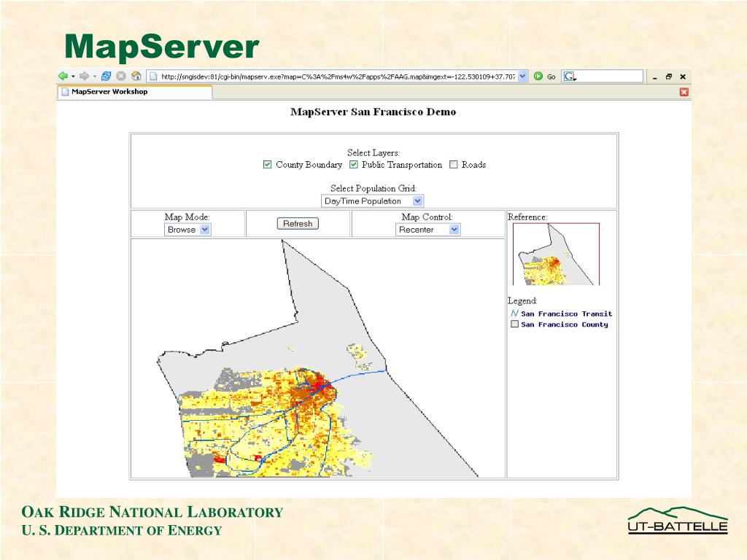
Task: Click the San Francisco County legend swatch
Action: 514,324
